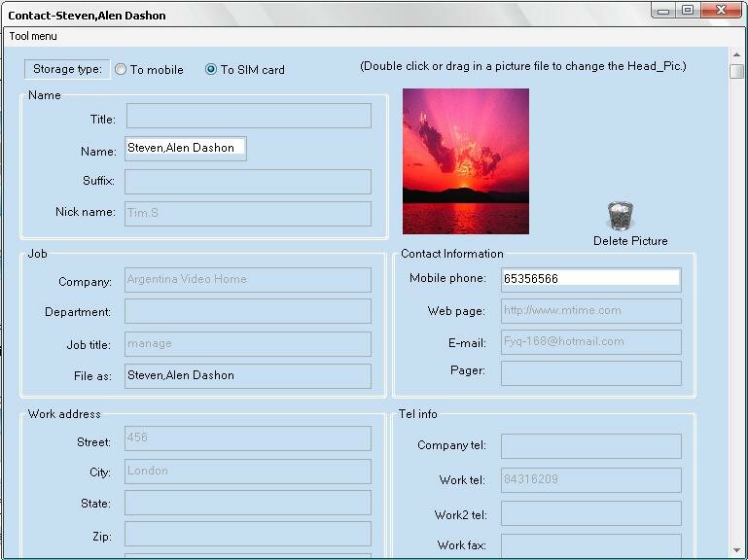This screenshot has width=748, height=560.
Task: Click the Delete Picture label
Action: [630, 241]
